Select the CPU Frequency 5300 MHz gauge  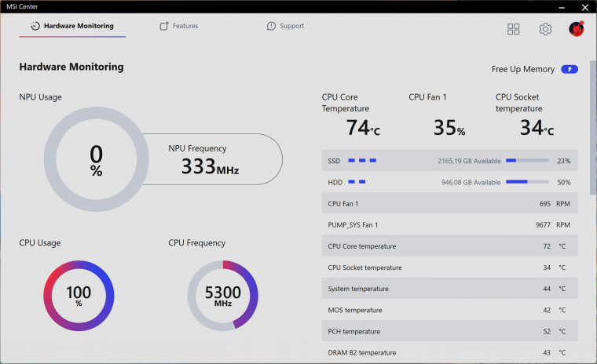[223, 296]
